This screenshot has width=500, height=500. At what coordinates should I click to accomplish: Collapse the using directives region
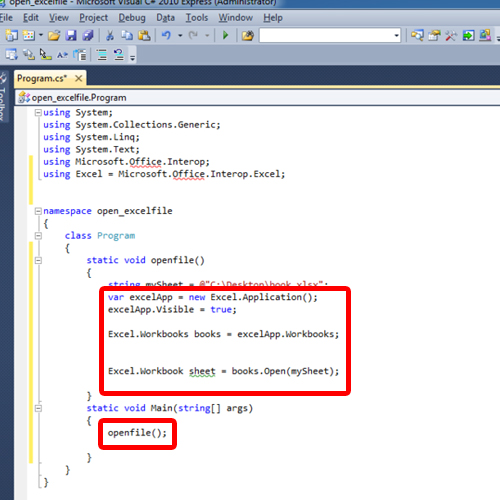[38, 113]
